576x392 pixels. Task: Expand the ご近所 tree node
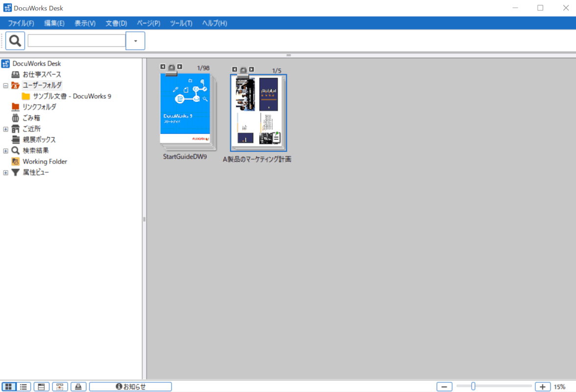click(x=6, y=129)
